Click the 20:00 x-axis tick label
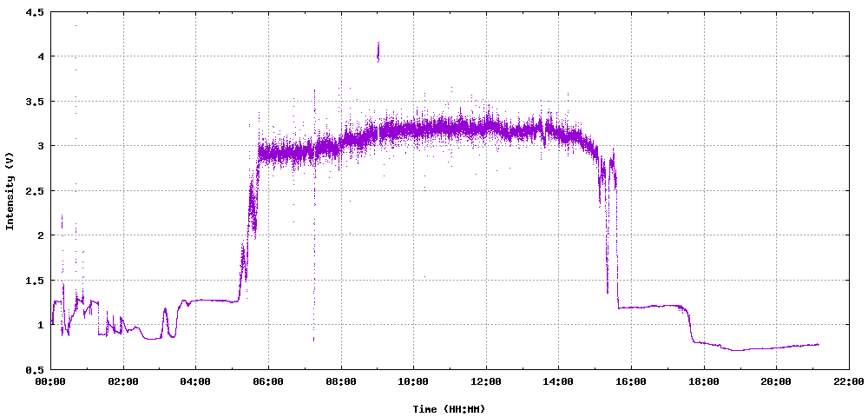The height and width of the screenshot is (417, 868). coord(776,381)
